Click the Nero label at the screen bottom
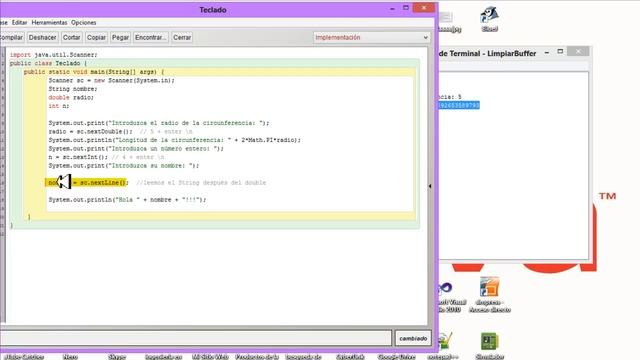Viewport: 640px width, 360px height. (70, 357)
